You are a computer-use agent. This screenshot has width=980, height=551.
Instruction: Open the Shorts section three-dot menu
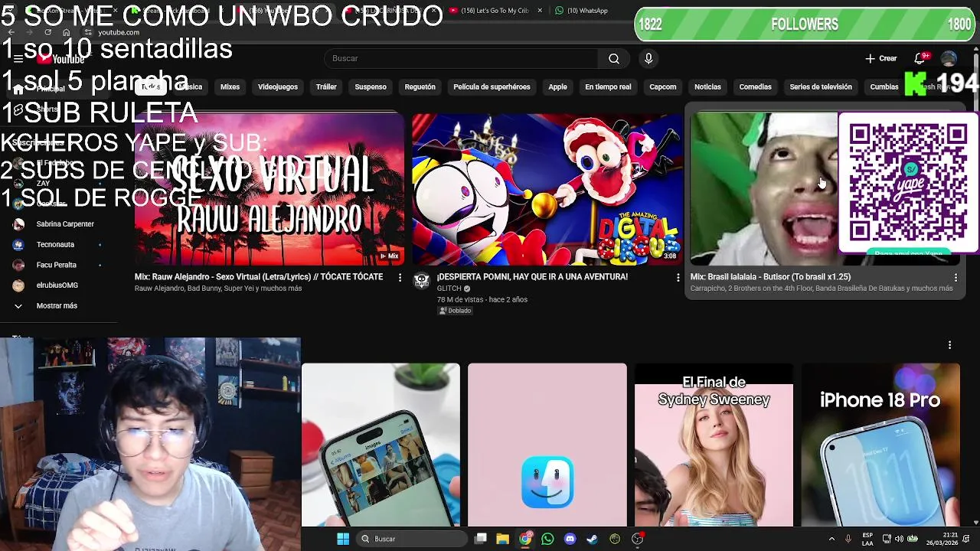[949, 345]
